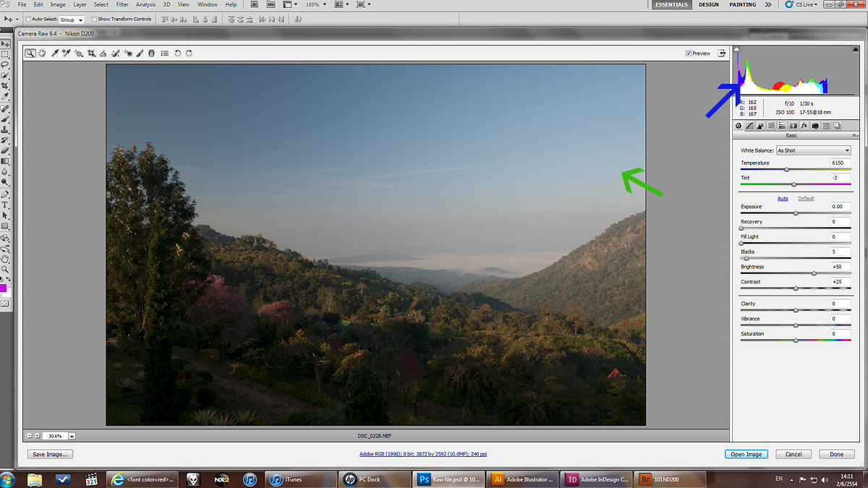Screen dimensions: 868x488
Task: Click the zoom out minus button
Action: pos(30,436)
